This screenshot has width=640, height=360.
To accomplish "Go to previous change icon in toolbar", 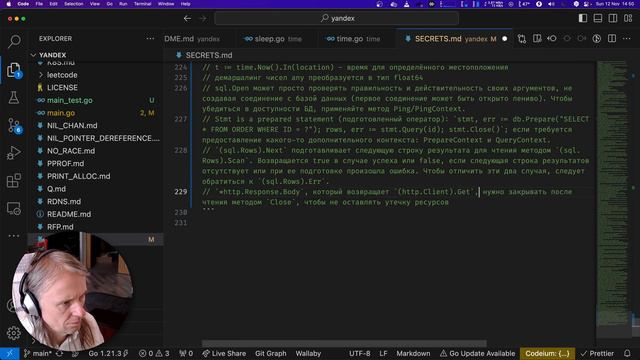I will [552, 39].
